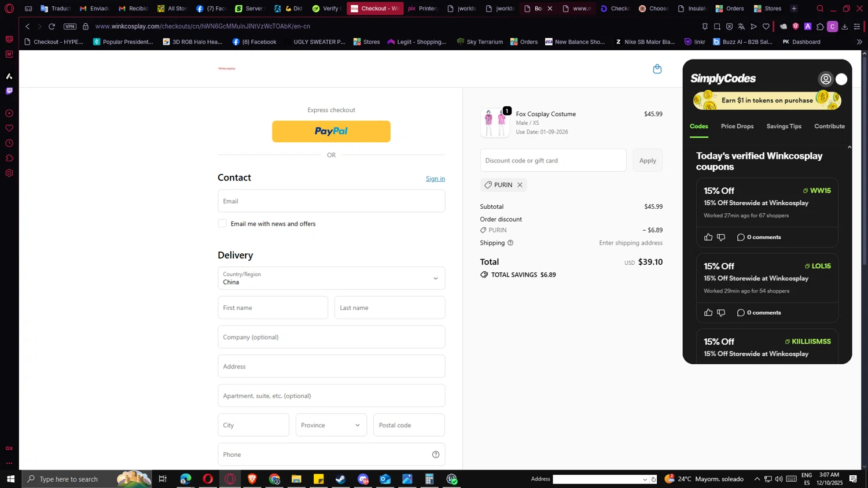Image resolution: width=868 pixels, height=488 pixels.
Task: Open Extensions cube in the sidebar
Action: pyautogui.click(x=9, y=158)
